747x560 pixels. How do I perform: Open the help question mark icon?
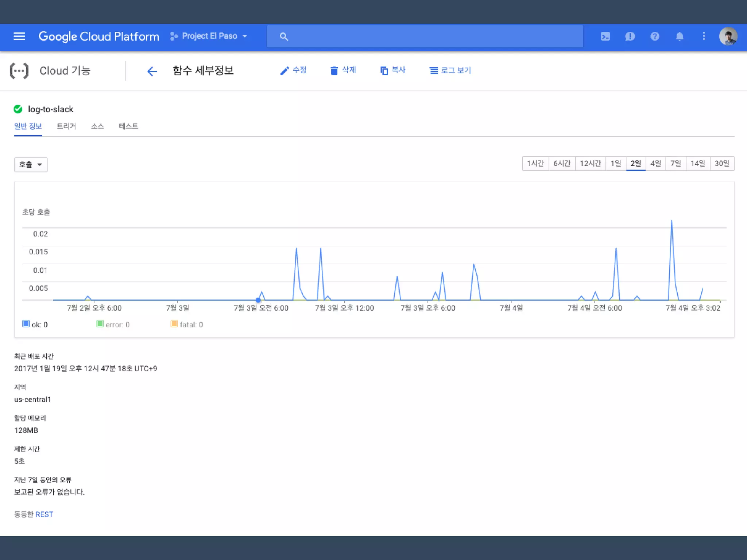[x=655, y=36]
